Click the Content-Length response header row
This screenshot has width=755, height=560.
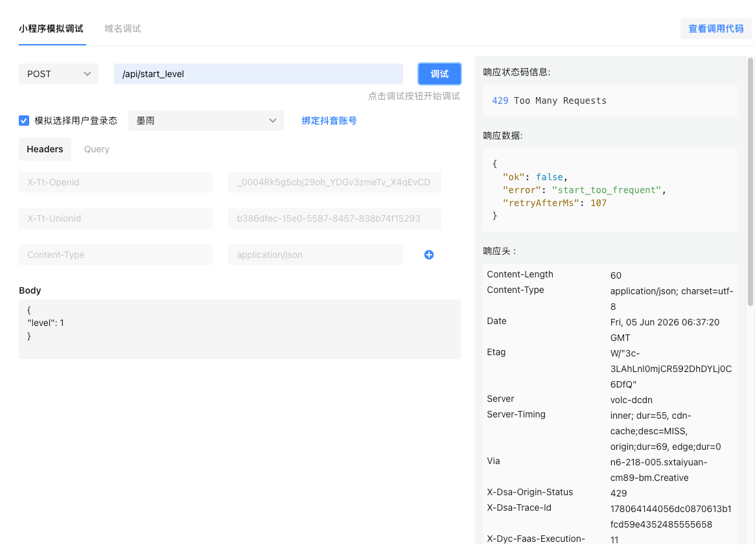point(610,274)
